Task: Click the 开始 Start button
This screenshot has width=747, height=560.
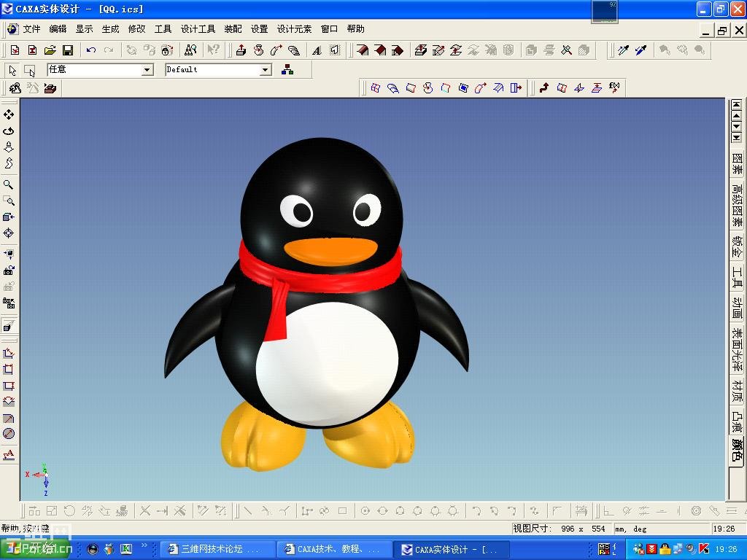Action: click(36, 549)
